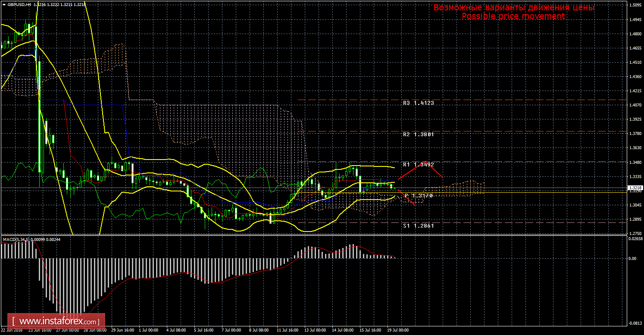Click the www.instaforex.com watermark link
This screenshot has width=644, height=335.
coord(58,322)
